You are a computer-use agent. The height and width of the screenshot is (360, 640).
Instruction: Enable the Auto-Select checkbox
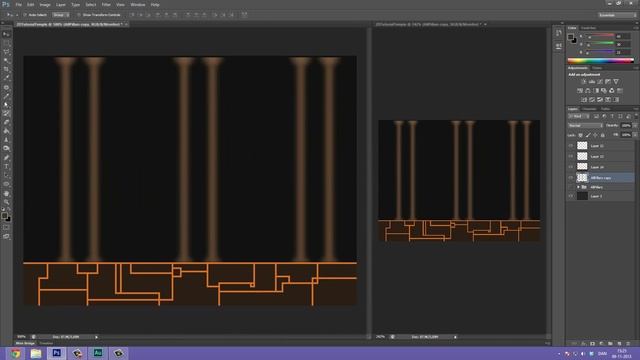24,15
